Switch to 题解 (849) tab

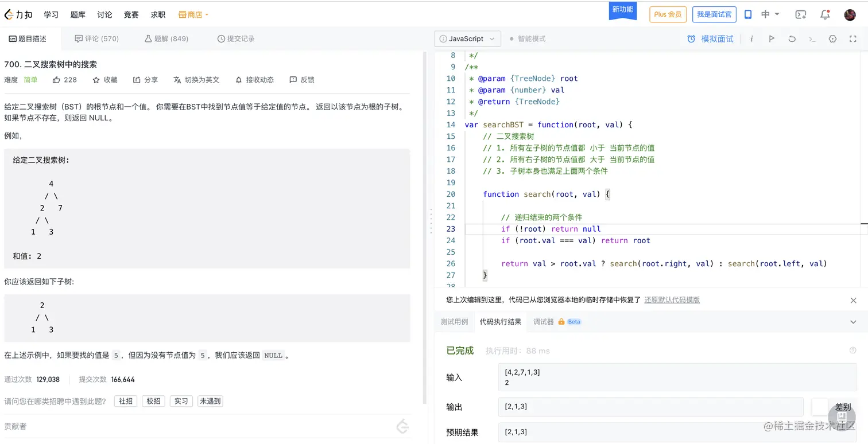(166, 39)
